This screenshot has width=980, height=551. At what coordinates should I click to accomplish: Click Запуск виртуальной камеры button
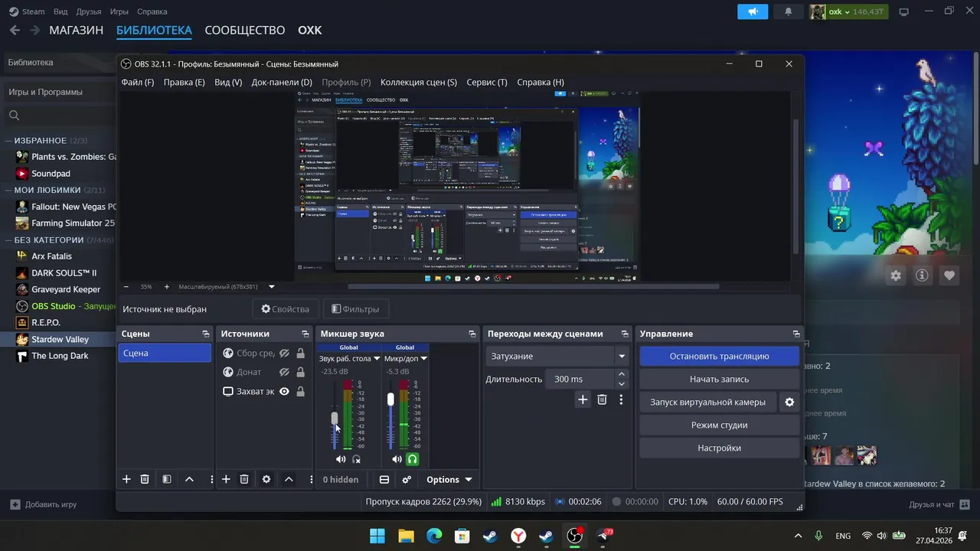(x=708, y=402)
